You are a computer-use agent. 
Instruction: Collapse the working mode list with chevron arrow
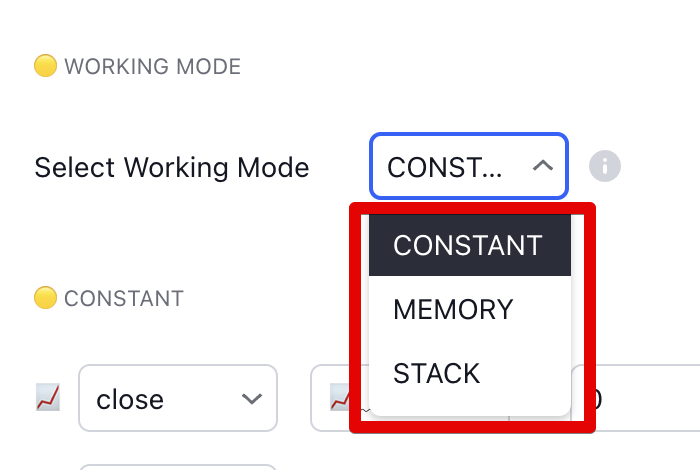(x=542, y=166)
